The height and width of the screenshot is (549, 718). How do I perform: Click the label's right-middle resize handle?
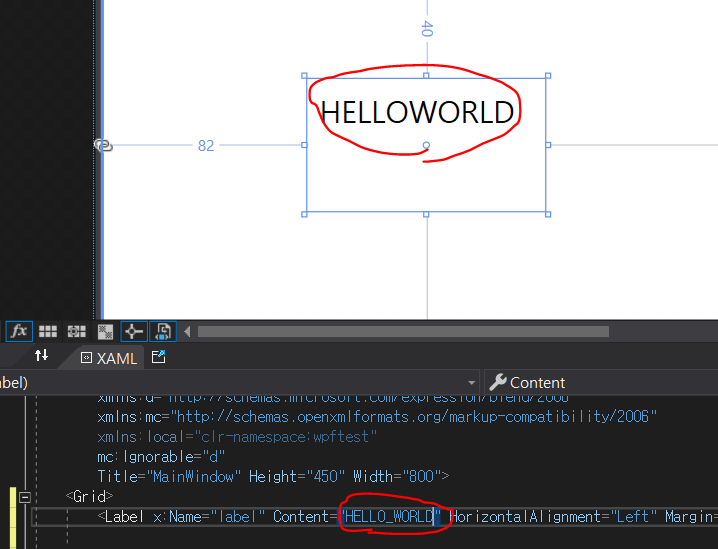[x=548, y=145]
